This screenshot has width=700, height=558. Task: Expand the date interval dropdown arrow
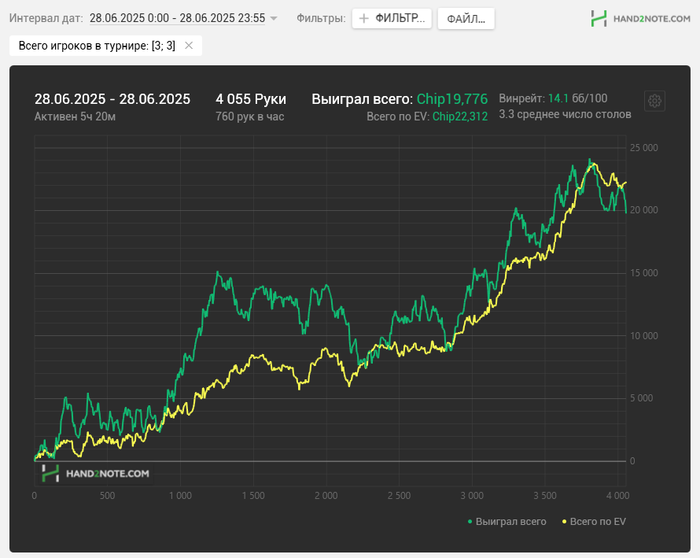(274, 18)
